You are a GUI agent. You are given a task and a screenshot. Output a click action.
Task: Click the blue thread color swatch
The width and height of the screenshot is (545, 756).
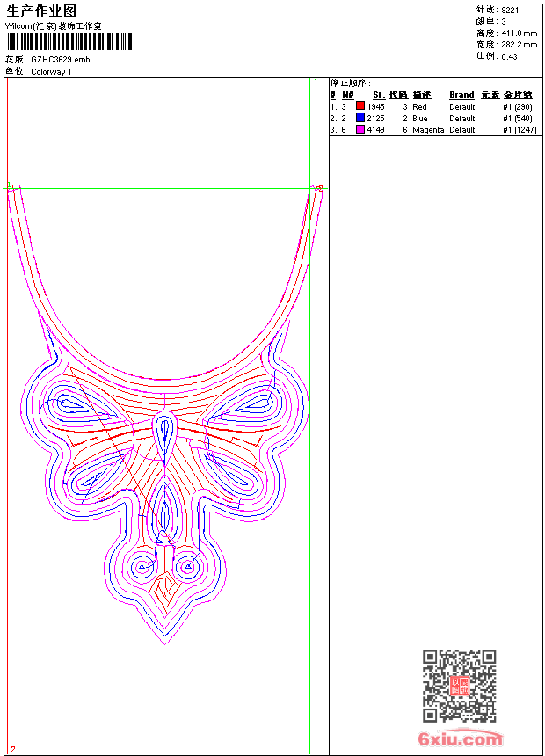(x=360, y=118)
